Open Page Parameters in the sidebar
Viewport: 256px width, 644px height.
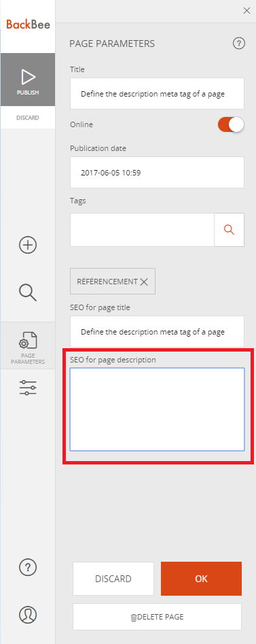(28, 345)
